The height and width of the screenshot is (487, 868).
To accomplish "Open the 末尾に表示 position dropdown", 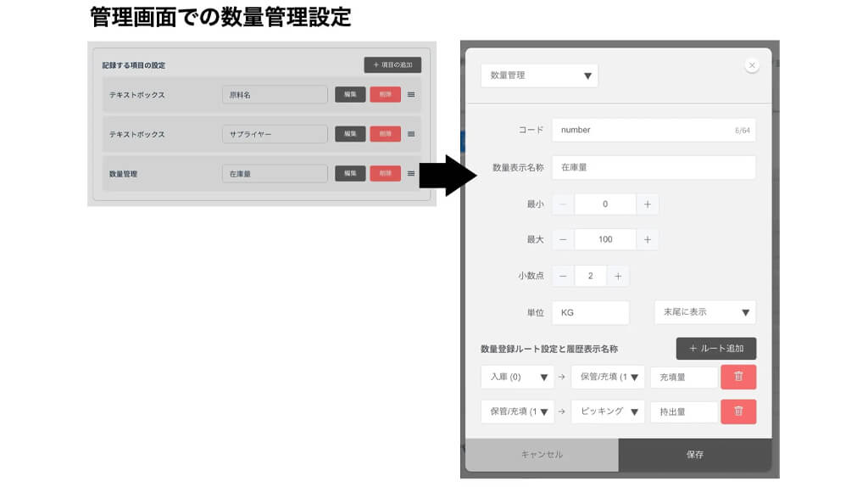I will [x=704, y=312].
